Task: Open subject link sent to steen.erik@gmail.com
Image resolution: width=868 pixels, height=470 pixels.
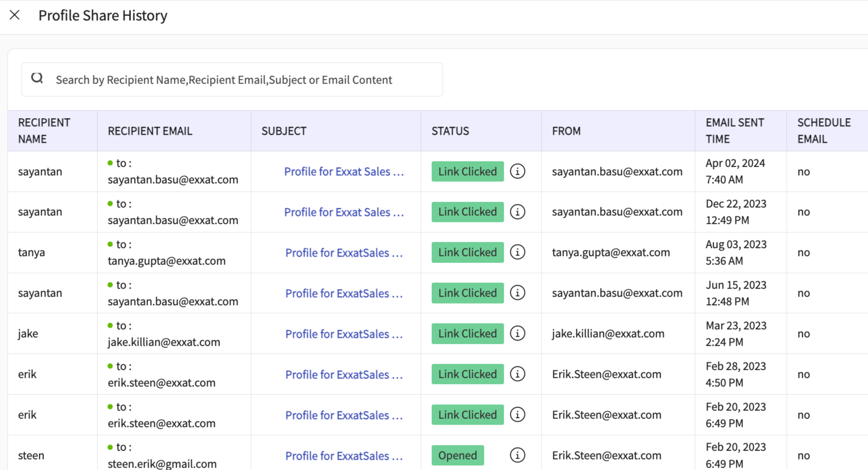Action: pyautogui.click(x=344, y=456)
